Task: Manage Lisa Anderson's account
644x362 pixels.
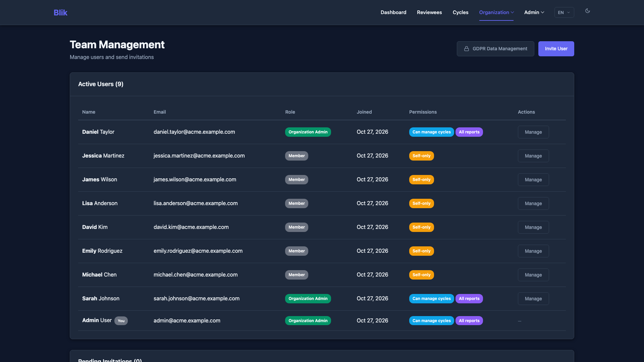Action: (533, 203)
